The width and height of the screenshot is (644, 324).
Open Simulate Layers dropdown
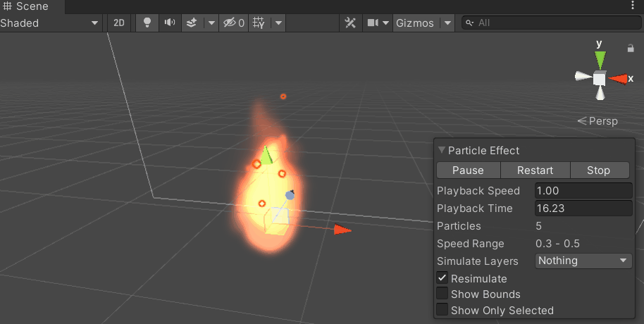click(x=583, y=261)
